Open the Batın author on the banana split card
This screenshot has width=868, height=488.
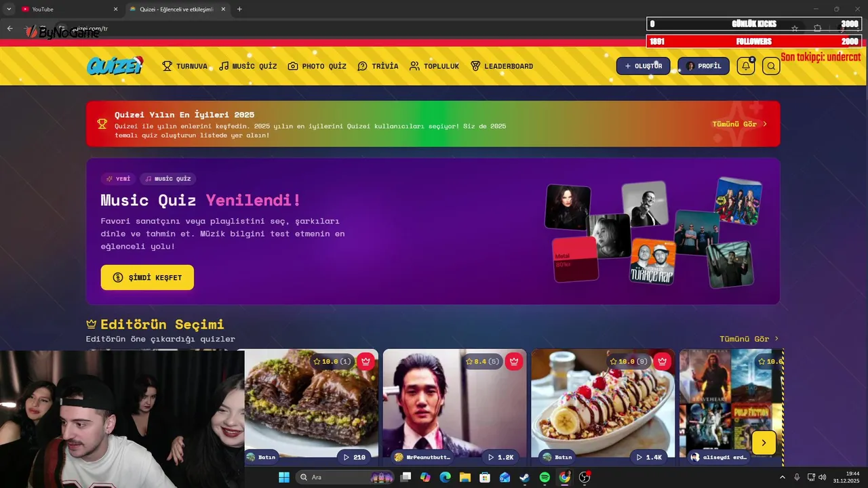click(557, 457)
